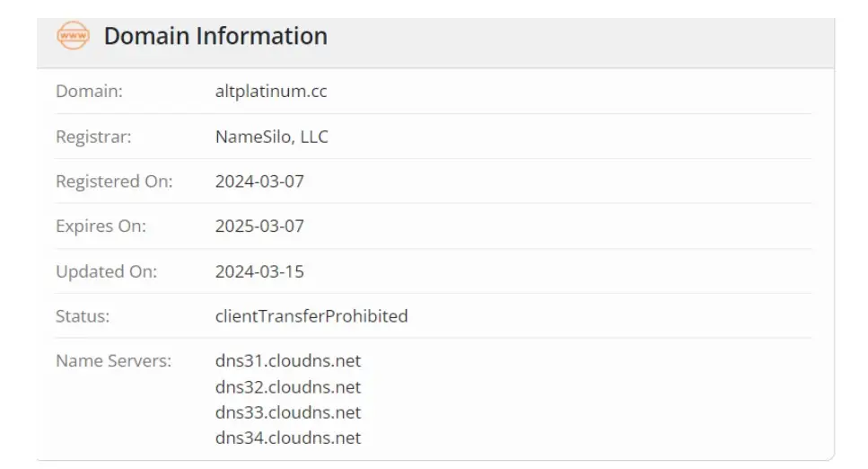Click the gray header bar of the panel
The width and height of the screenshot is (868, 469).
pyautogui.click(x=435, y=43)
